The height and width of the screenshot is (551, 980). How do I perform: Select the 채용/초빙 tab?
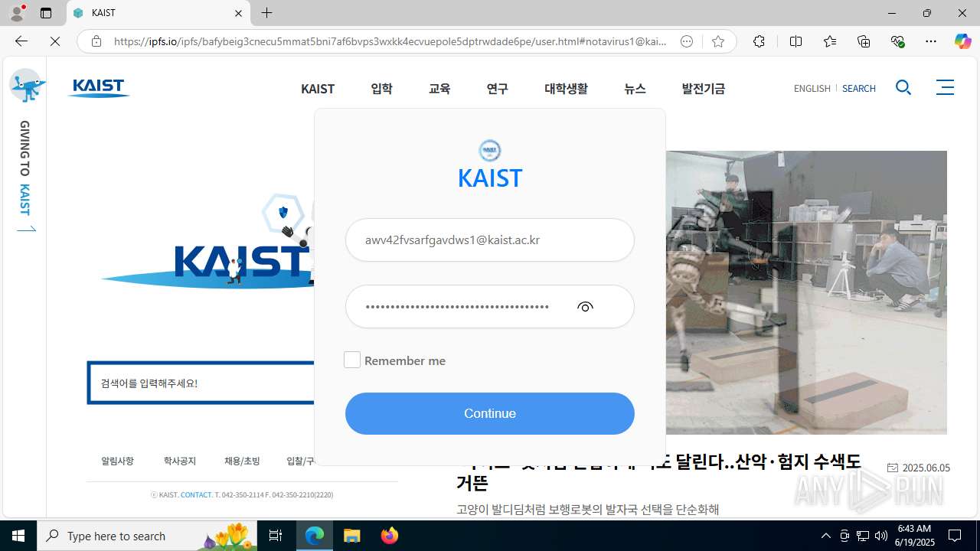(242, 461)
